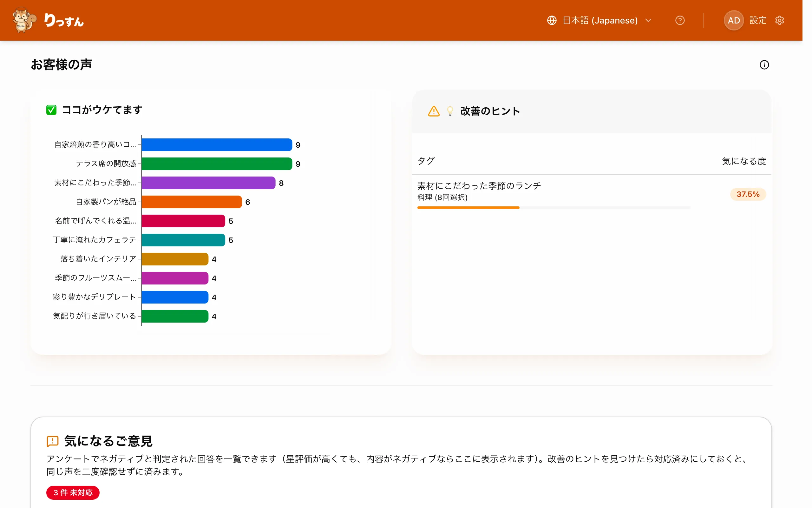This screenshot has height=508, width=812.
Task: Click the squirrel mascot logo
Action: pyautogui.click(x=24, y=20)
